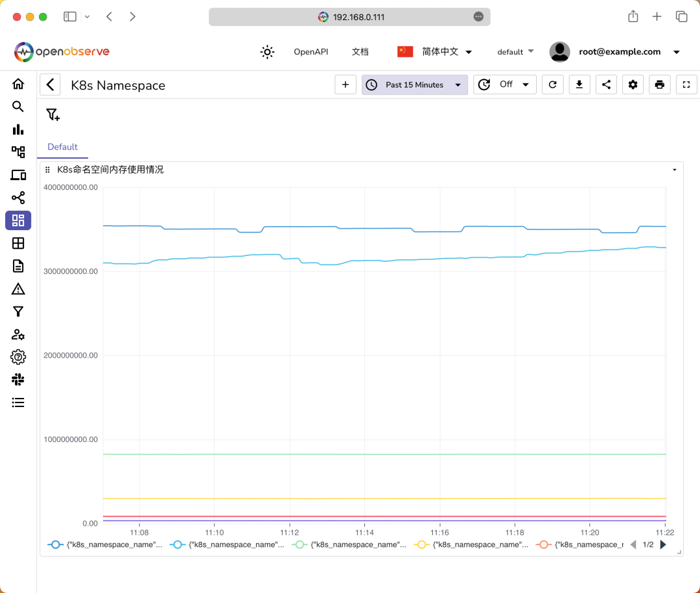Toggle second light-blue legend series
700x593 pixels.
coord(227,545)
